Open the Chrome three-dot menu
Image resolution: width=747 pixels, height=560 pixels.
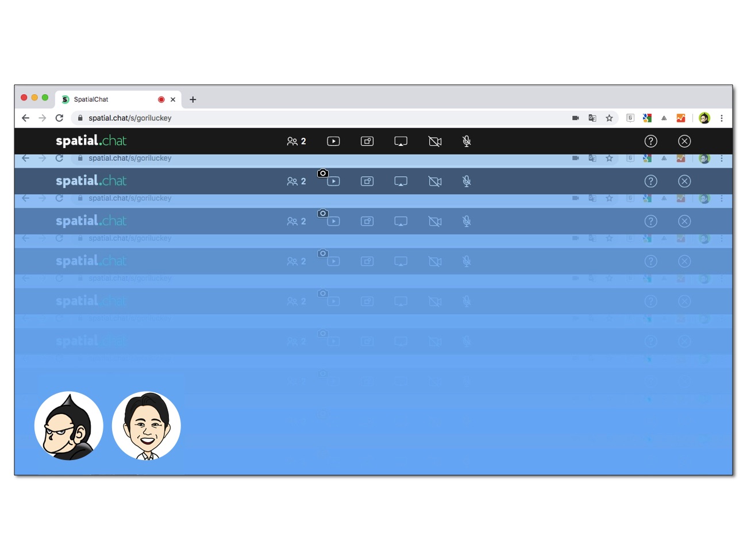point(722,118)
